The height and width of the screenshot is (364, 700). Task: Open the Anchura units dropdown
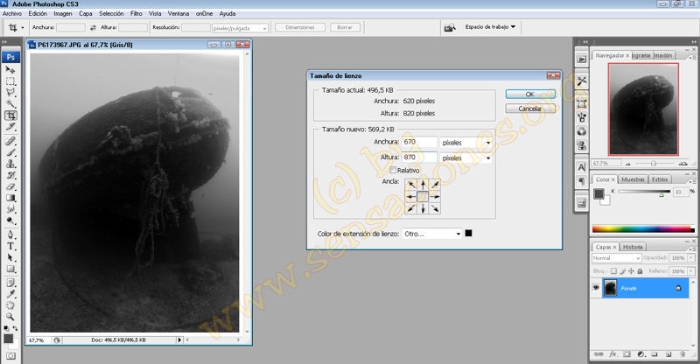pos(466,142)
